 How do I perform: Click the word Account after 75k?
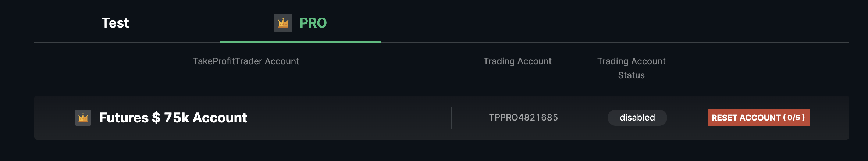[x=220, y=118]
